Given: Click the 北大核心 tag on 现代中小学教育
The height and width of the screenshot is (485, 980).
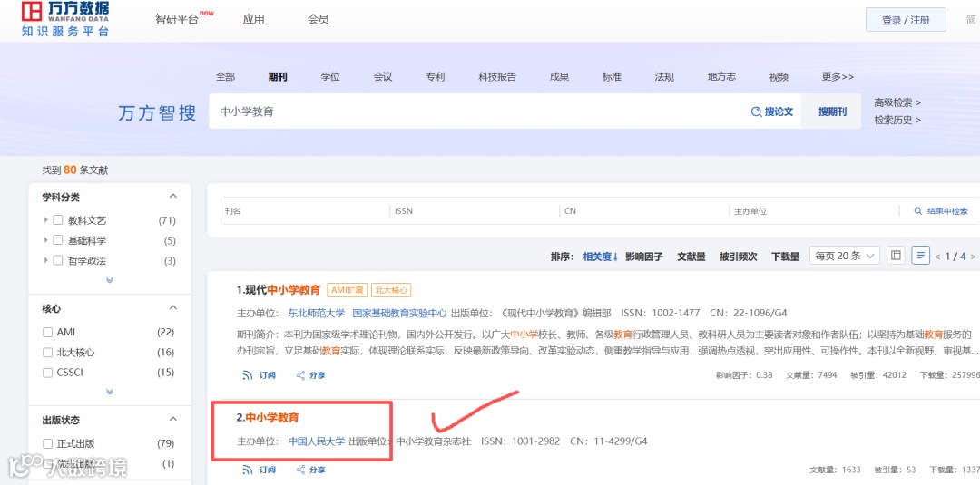Looking at the screenshot, I should 391,289.
